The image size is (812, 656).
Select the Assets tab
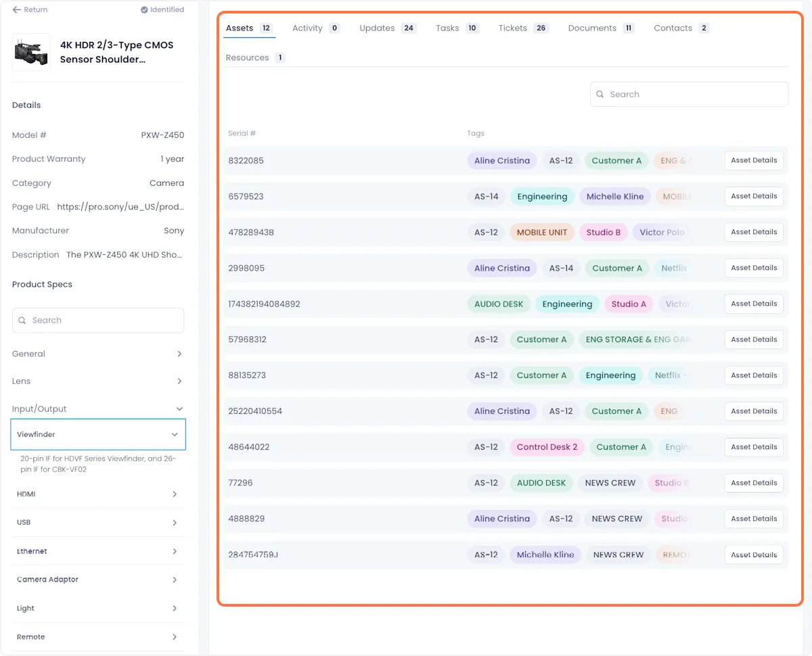pyautogui.click(x=249, y=28)
